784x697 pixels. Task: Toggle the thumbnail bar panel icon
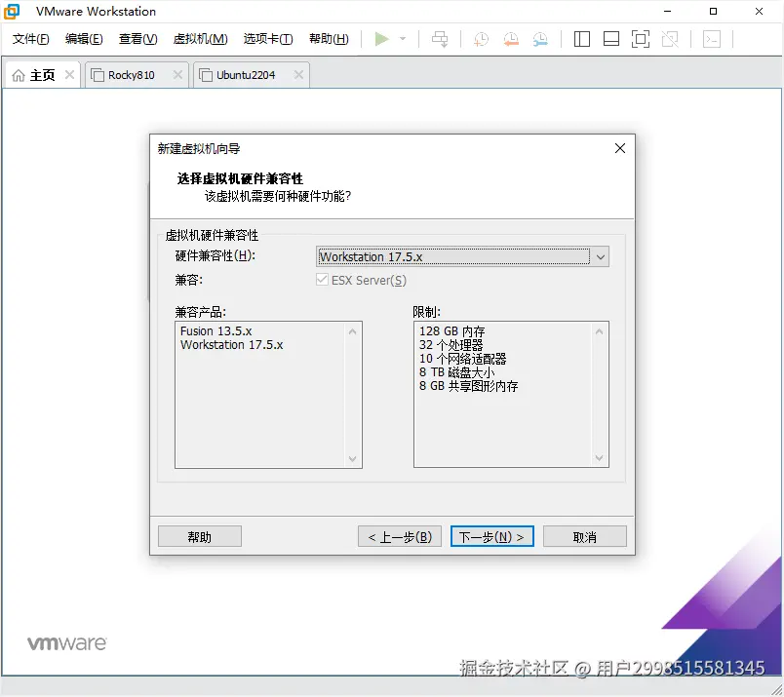[611, 39]
